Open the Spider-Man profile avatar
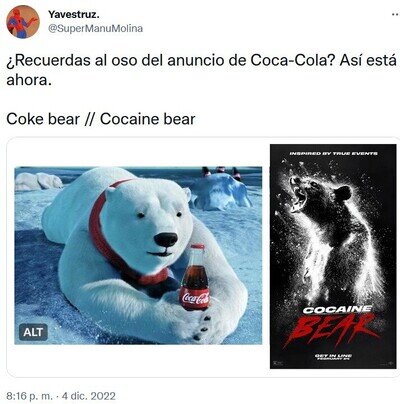This screenshot has width=400, height=404. tap(22, 22)
